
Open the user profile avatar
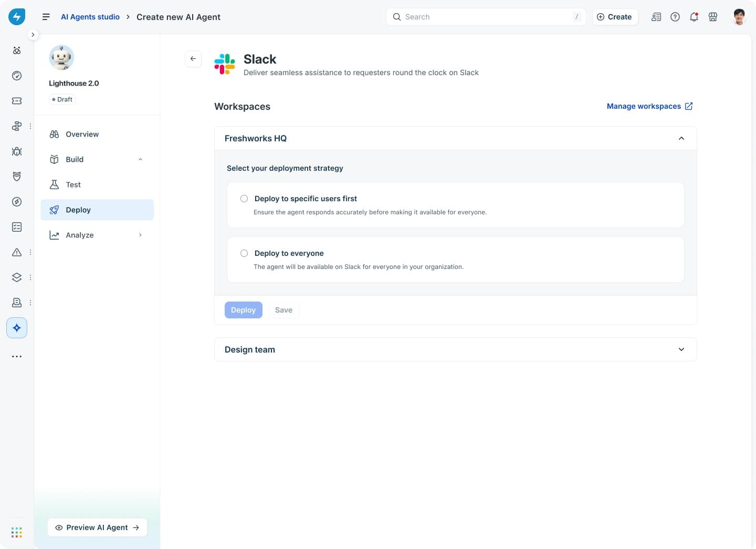[739, 17]
